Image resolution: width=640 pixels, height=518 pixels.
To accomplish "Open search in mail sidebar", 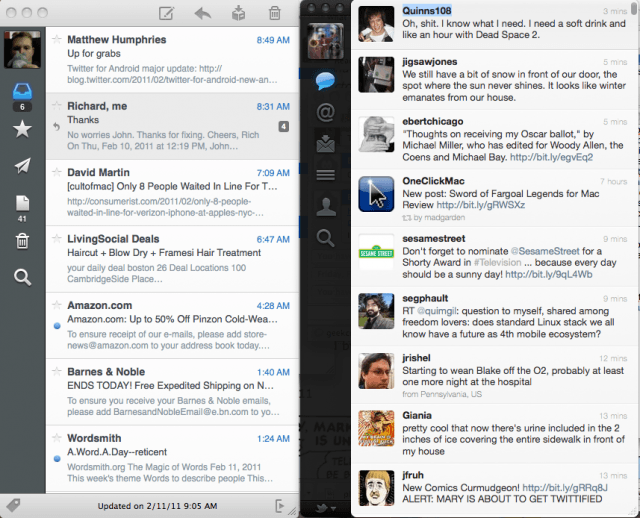I will [22, 278].
